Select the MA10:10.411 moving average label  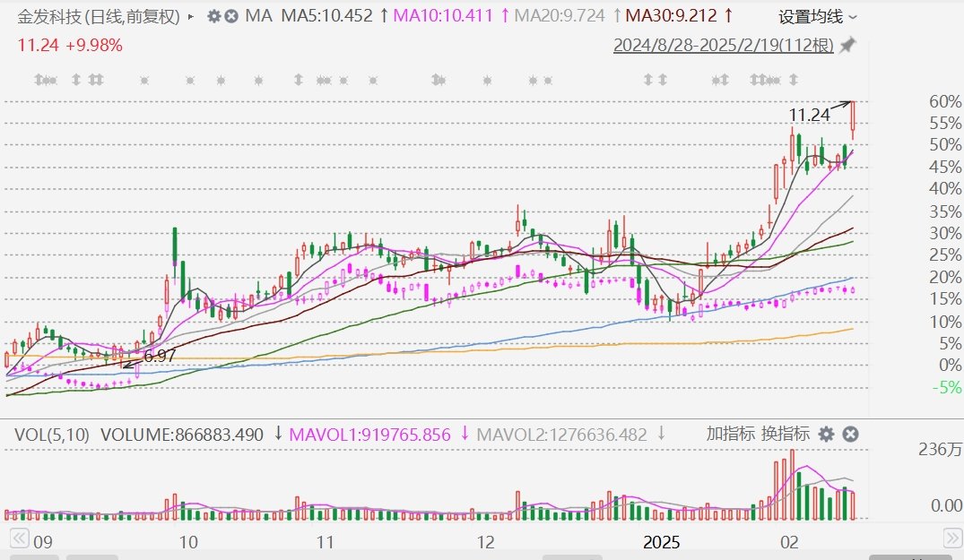pyautogui.click(x=443, y=16)
